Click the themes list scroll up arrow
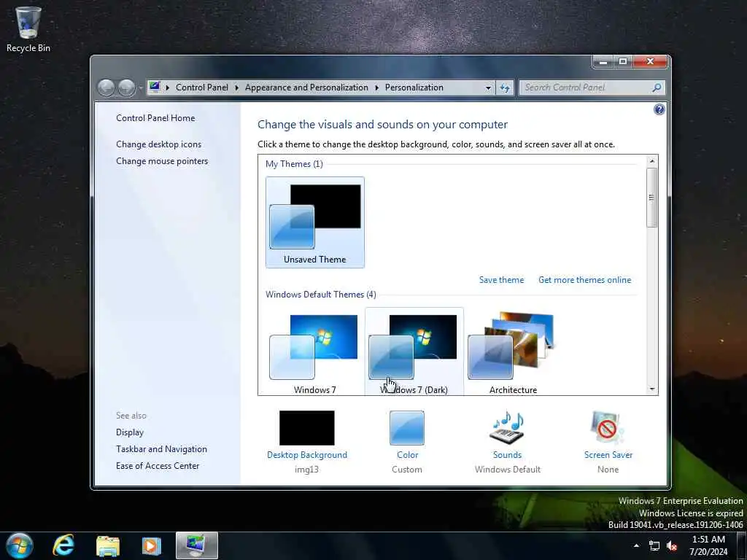The height and width of the screenshot is (560, 747). tap(651, 161)
